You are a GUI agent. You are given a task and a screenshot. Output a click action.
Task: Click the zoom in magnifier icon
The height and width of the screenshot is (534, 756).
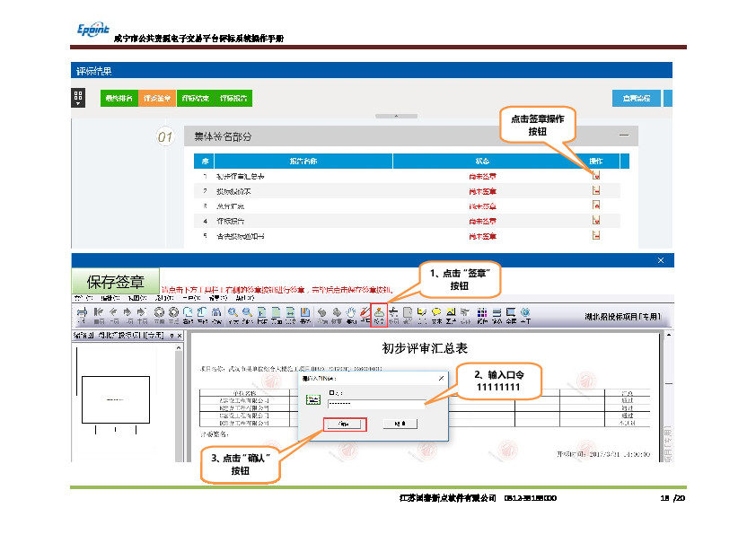(232, 313)
